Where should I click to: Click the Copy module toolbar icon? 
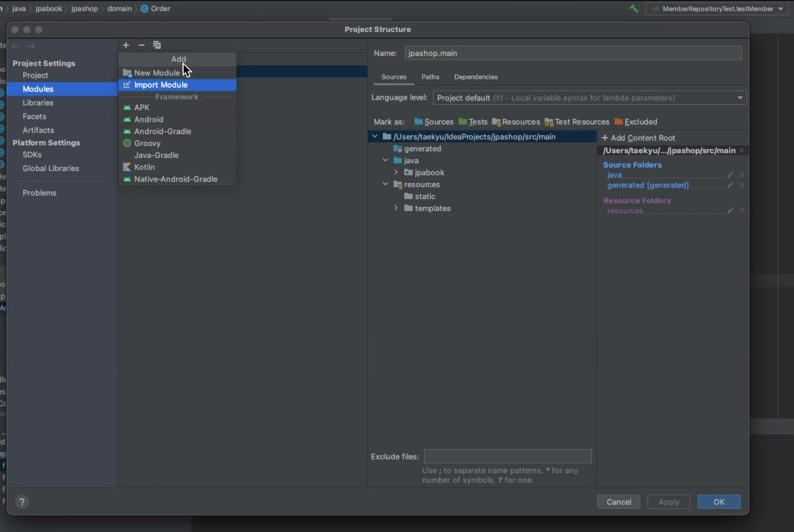(157, 45)
